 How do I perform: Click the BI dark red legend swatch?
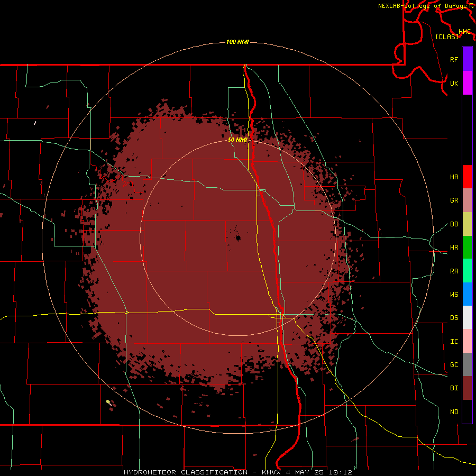(x=467, y=388)
